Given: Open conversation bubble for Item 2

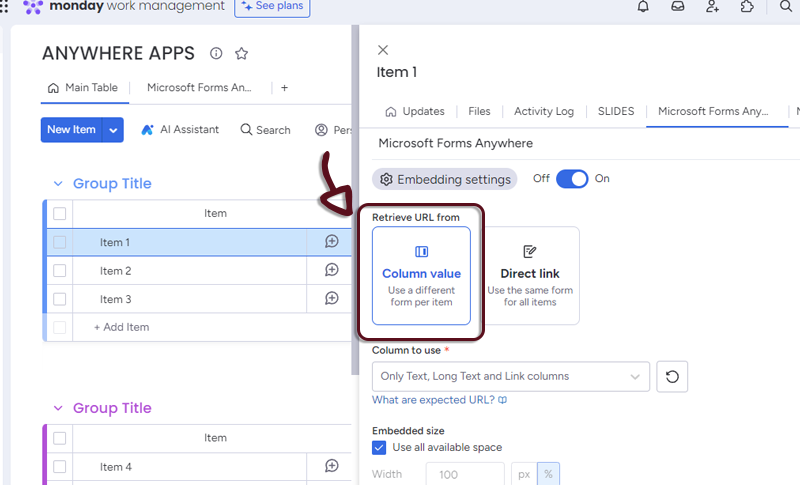Looking at the screenshot, I should 332,270.
